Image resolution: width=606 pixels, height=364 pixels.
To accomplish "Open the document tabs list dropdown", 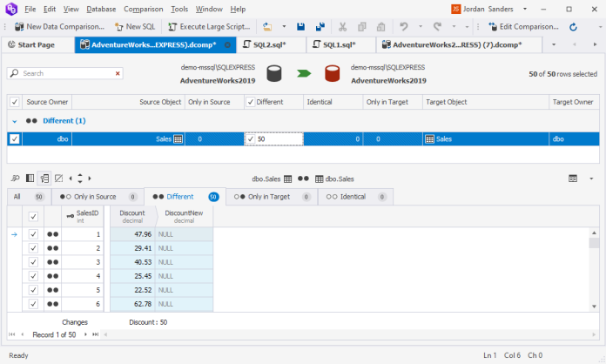I will point(554,44).
